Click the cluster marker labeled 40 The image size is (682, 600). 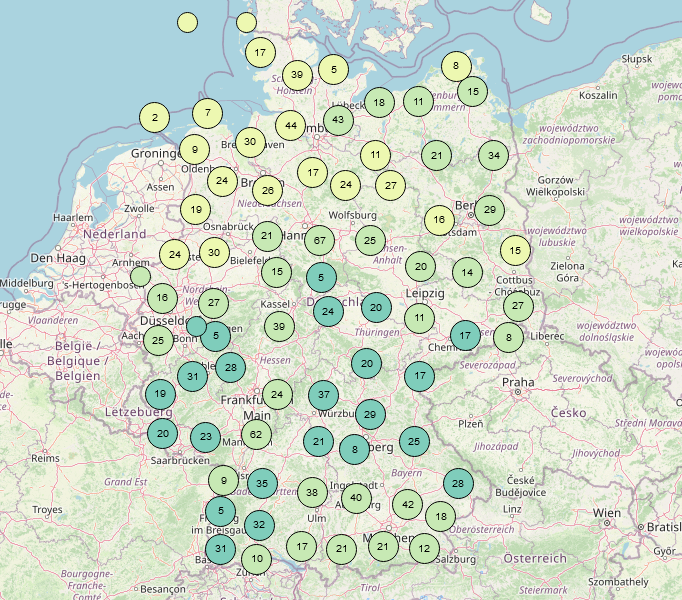click(x=356, y=498)
